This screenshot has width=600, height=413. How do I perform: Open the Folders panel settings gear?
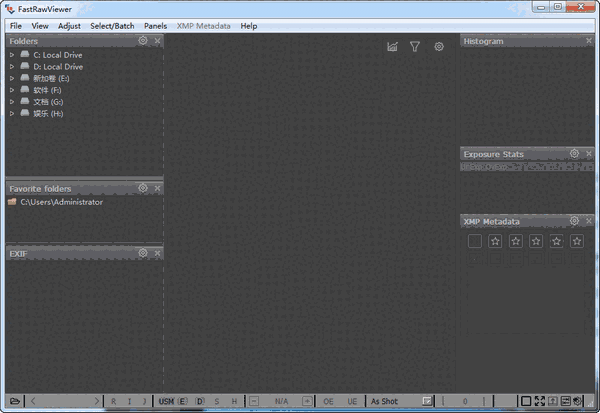coord(143,41)
